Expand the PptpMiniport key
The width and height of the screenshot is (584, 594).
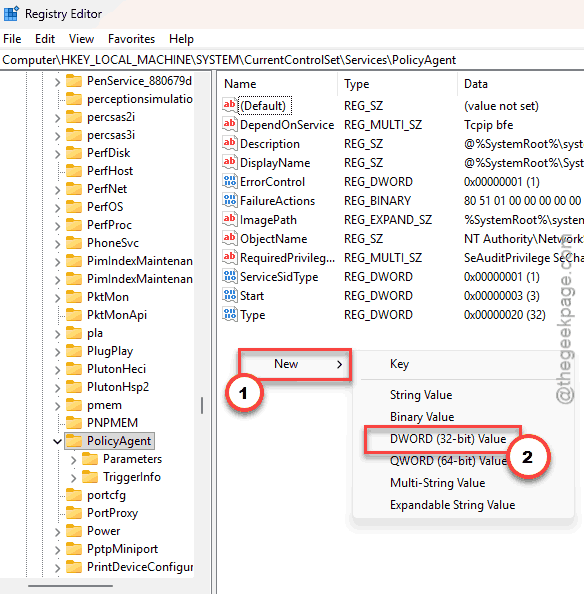coord(57,550)
